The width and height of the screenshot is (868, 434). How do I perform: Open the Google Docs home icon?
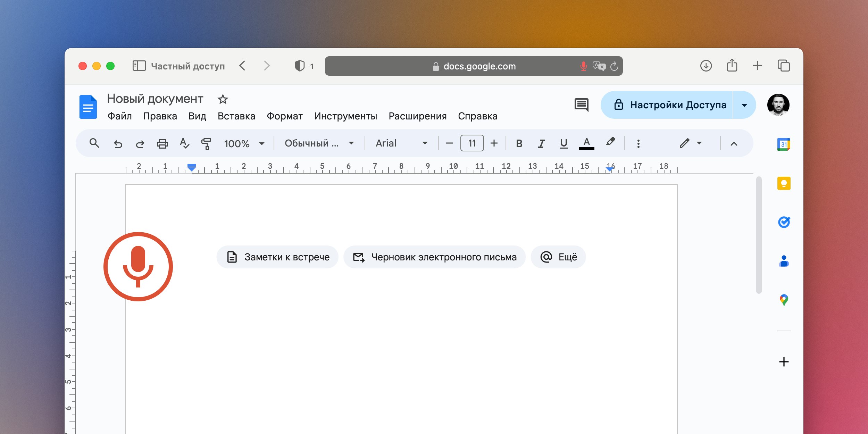click(88, 107)
